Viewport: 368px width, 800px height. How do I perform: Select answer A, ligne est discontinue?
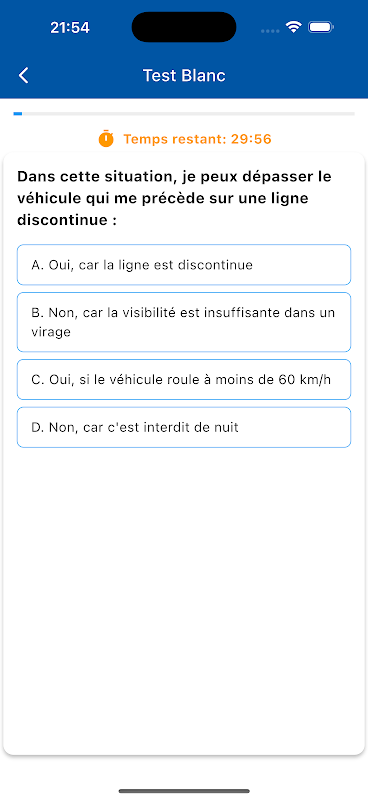pos(184,265)
